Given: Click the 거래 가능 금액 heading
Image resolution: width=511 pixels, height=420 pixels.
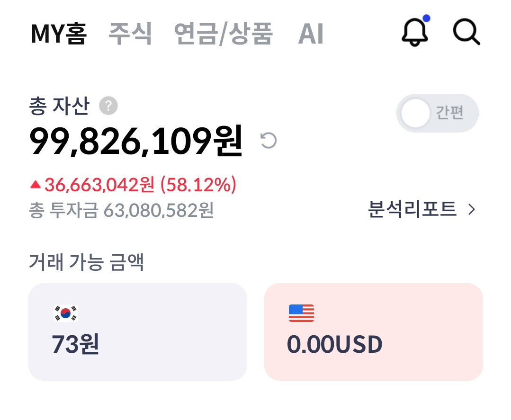Looking at the screenshot, I should (x=86, y=262).
